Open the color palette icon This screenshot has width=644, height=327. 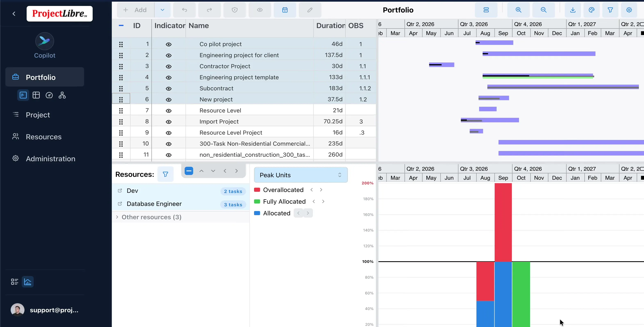[592, 10]
